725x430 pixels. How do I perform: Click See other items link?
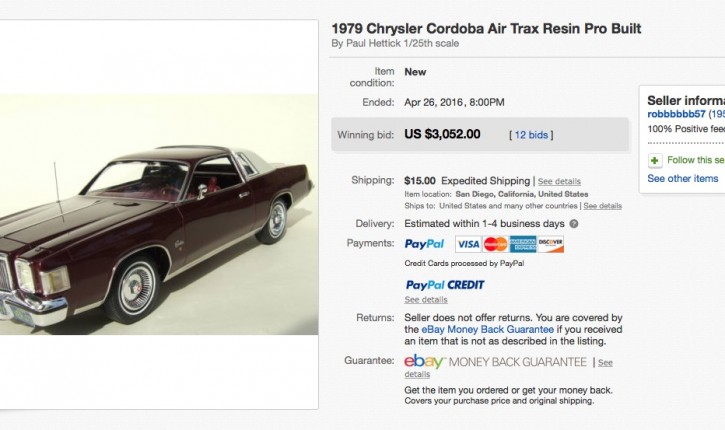[682, 178]
